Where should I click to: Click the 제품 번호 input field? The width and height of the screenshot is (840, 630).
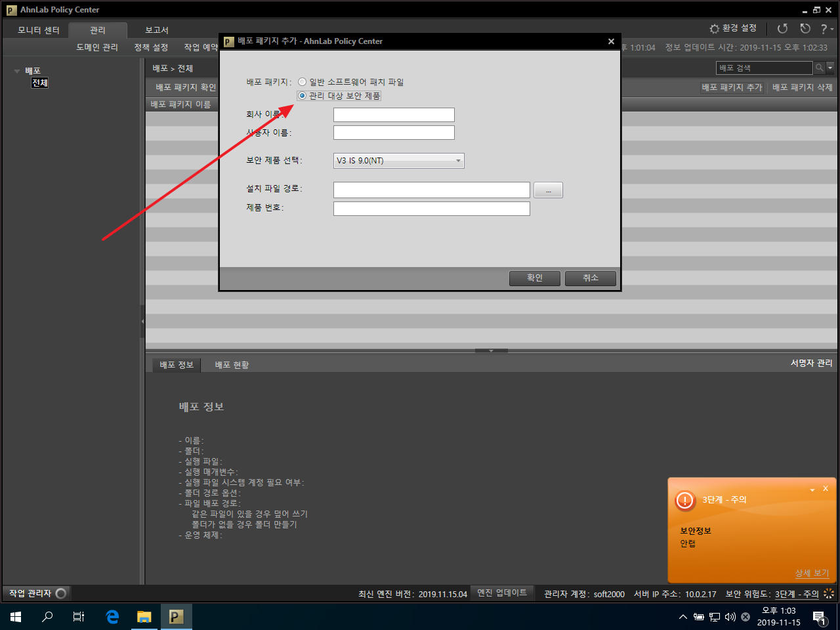tap(431, 209)
